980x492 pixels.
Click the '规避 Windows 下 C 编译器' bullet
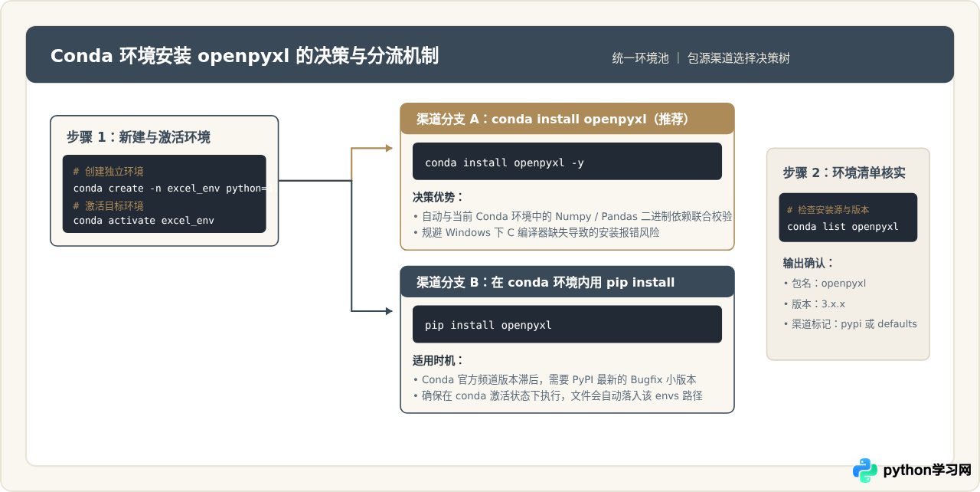coord(536,232)
